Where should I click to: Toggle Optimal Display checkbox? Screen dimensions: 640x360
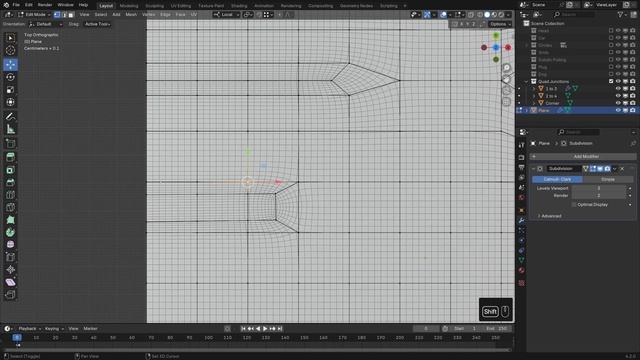[x=574, y=204]
